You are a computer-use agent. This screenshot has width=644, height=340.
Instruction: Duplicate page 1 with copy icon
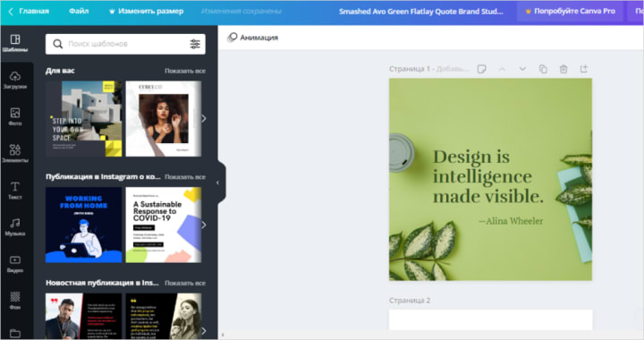pos(543,69)
